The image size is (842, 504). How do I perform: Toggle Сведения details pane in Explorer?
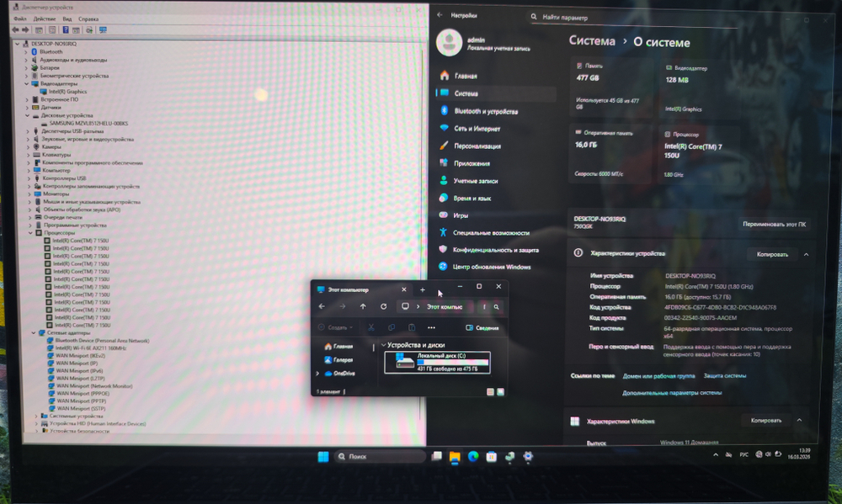click(x=482, y=327)
